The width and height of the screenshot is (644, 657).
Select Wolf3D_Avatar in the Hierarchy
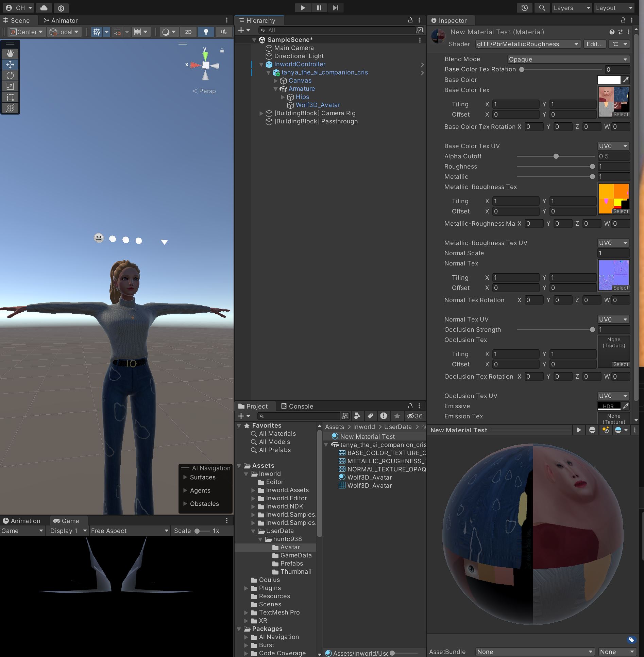click(x=318, y=105)
